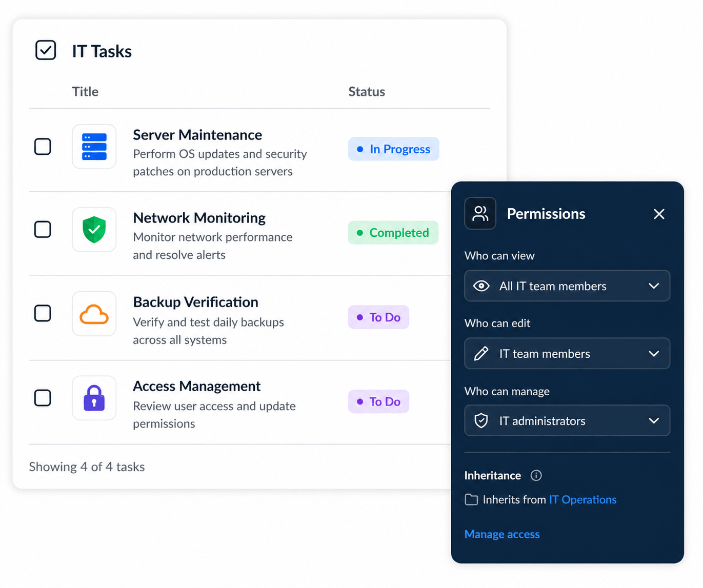Check the Backup Verification task checkbox
The width and height of the screenshot is (703, 588).
point(43,313)
